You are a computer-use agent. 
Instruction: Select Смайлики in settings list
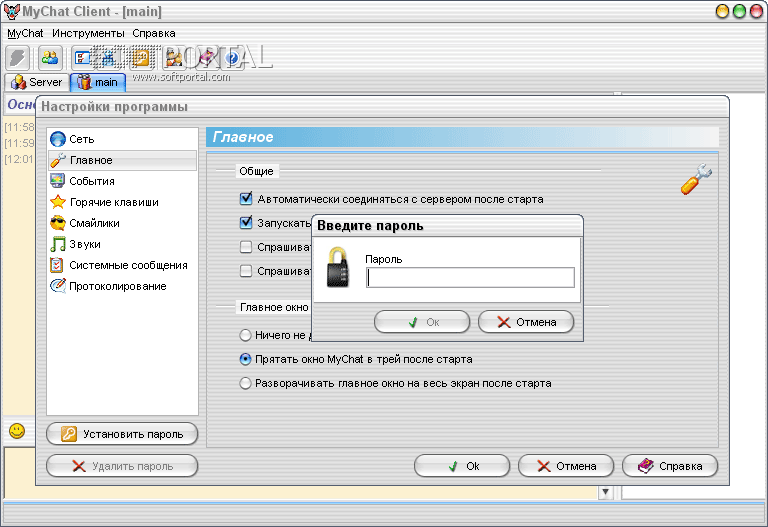click(122, 223)
